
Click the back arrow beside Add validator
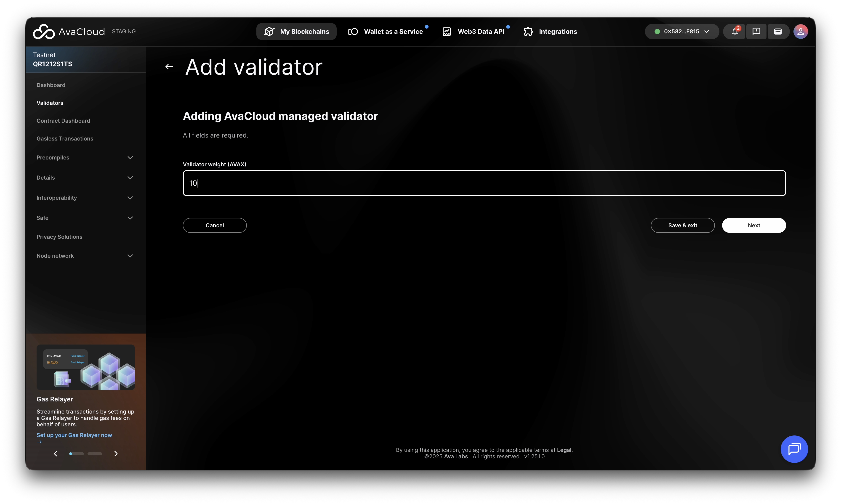pyautogui.click(x=169, y=66)
